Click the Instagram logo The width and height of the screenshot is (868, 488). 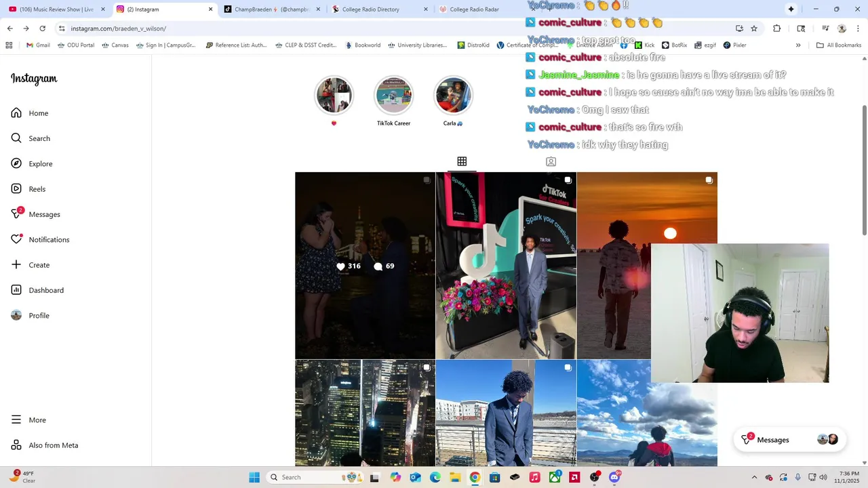(34, 79)
